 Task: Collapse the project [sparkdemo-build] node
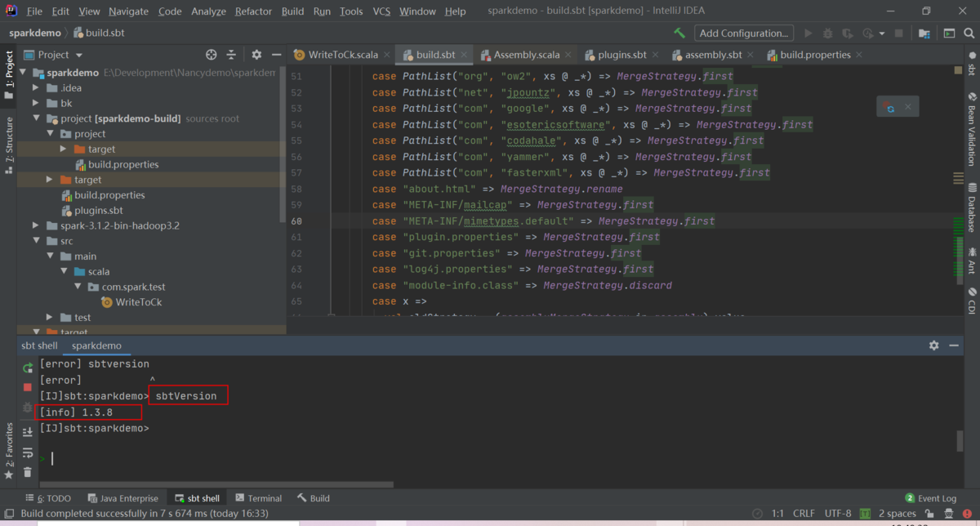tap(36, 118)
